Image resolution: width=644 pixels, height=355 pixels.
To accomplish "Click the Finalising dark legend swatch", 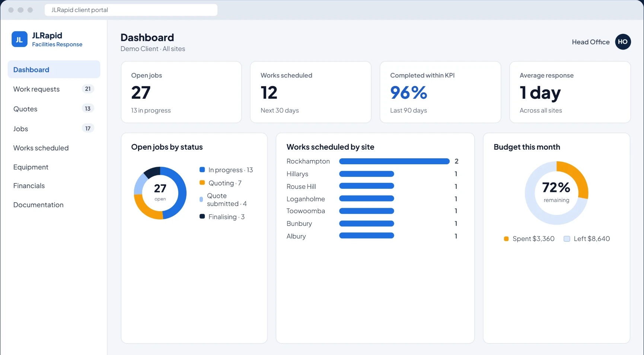I will [202, 216].
